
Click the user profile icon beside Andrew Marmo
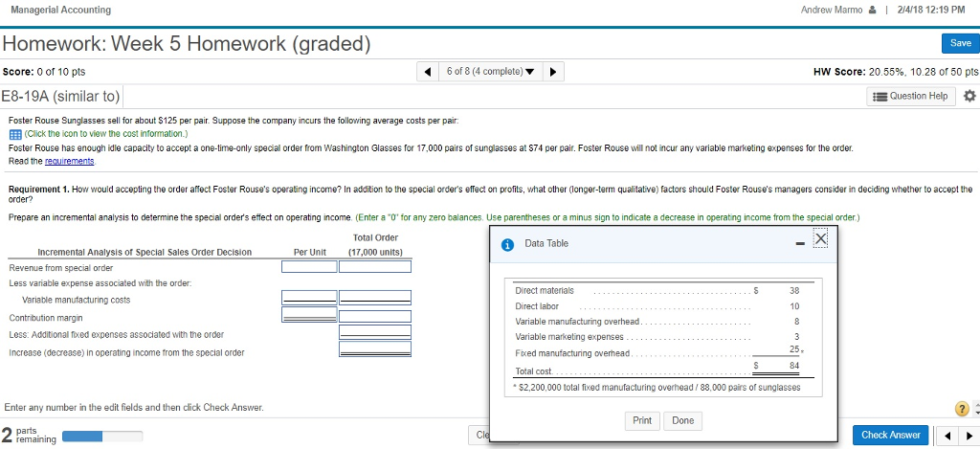pos(871,10)
